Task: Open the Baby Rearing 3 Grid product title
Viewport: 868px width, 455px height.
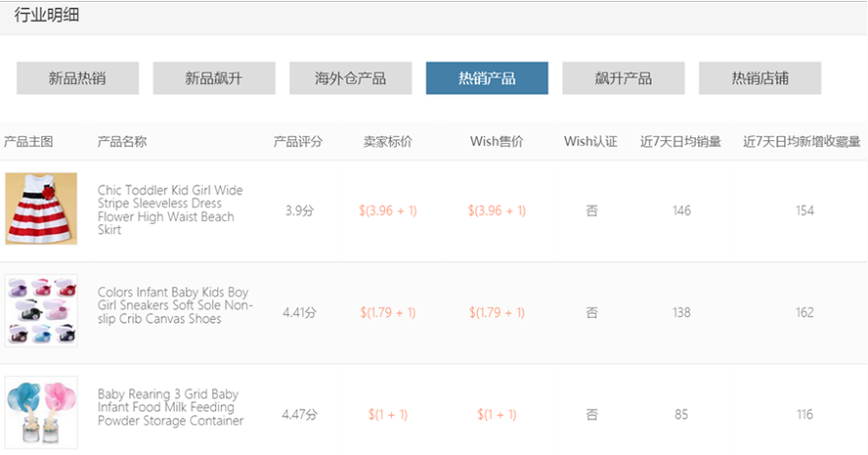Action: click(x=170, y=408)
